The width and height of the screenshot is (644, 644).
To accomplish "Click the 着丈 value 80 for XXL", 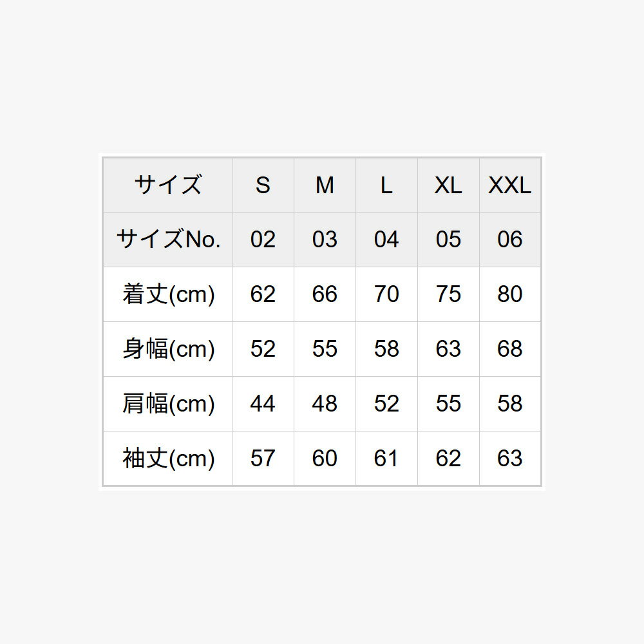I will click(509, 294).
